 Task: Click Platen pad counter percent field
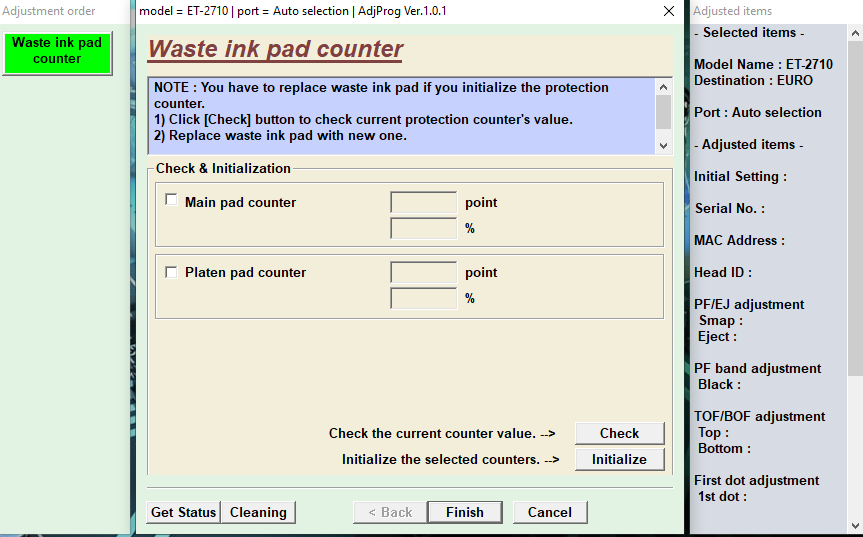pos(423,298)
